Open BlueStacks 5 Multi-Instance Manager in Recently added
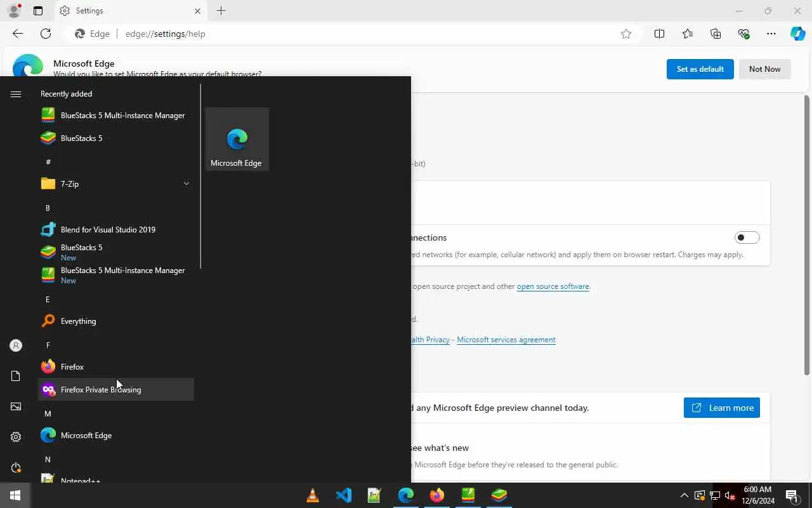This screenshot has width=812, height=508. [115, 115]
